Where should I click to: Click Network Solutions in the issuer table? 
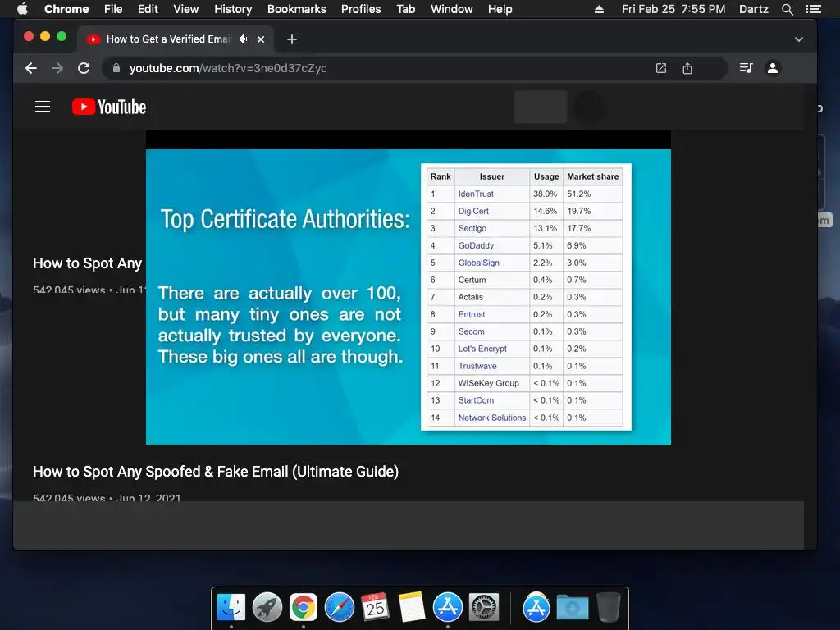pyautogui.click(x=492, y=418)
